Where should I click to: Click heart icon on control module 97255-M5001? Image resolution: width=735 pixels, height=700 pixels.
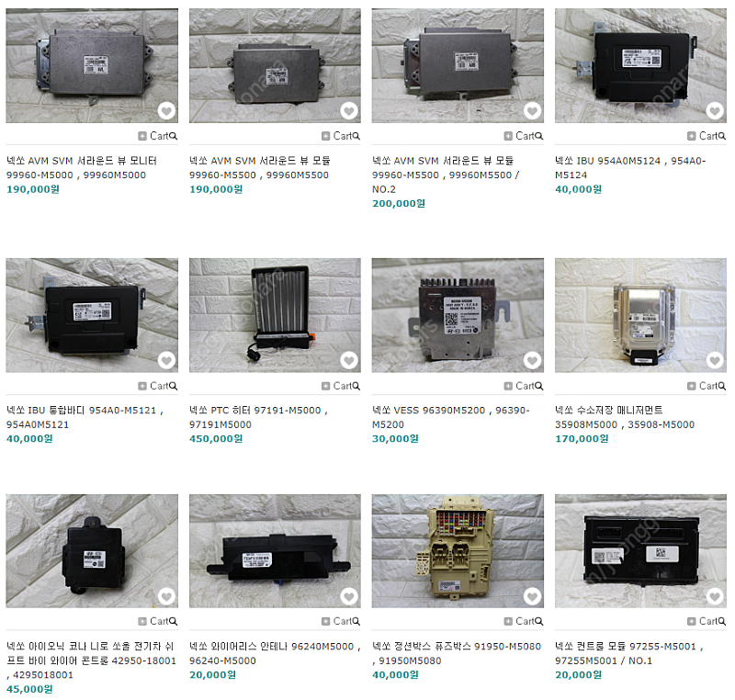[x=715, y=596]
